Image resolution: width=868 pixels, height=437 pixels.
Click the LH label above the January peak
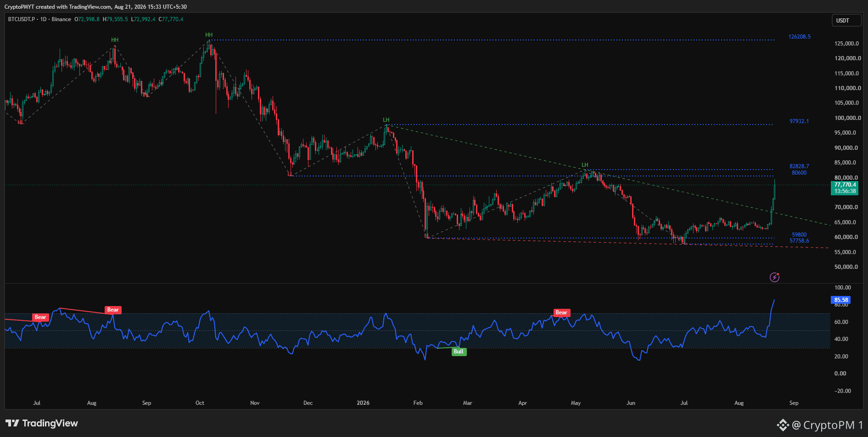386,120
